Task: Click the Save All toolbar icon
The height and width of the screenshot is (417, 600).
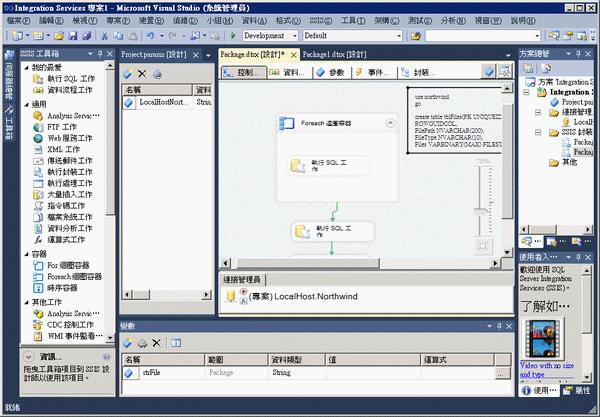Action: tap(86, 36)
